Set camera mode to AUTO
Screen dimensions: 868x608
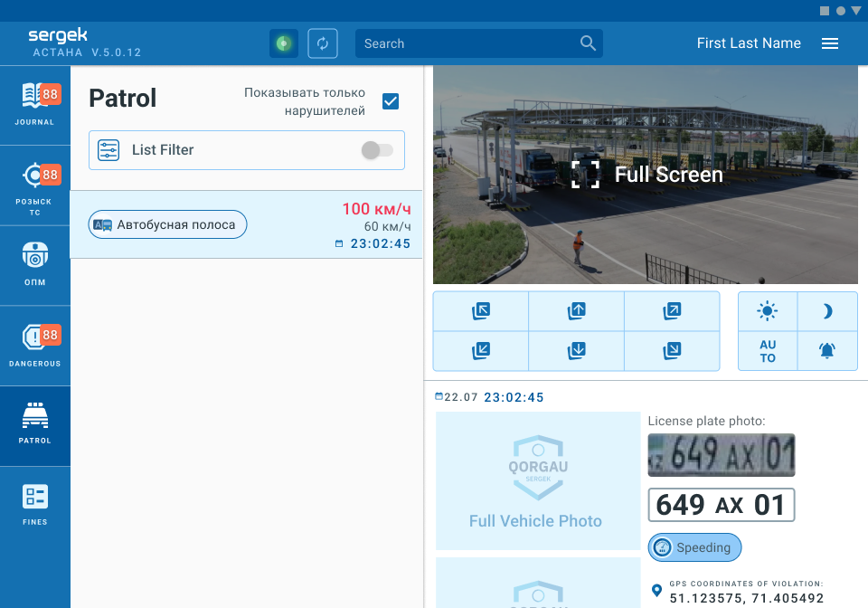click(768, 351)
